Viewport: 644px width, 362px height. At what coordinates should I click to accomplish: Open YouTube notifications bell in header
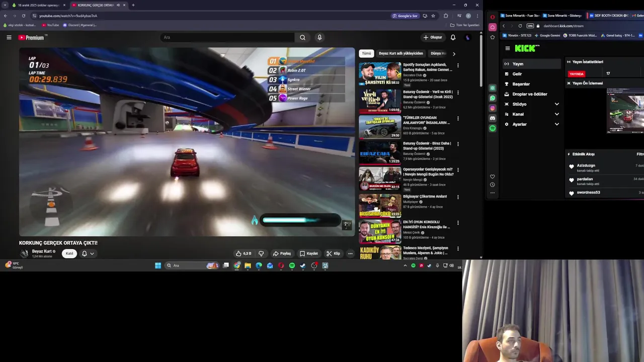coord(453,37)
